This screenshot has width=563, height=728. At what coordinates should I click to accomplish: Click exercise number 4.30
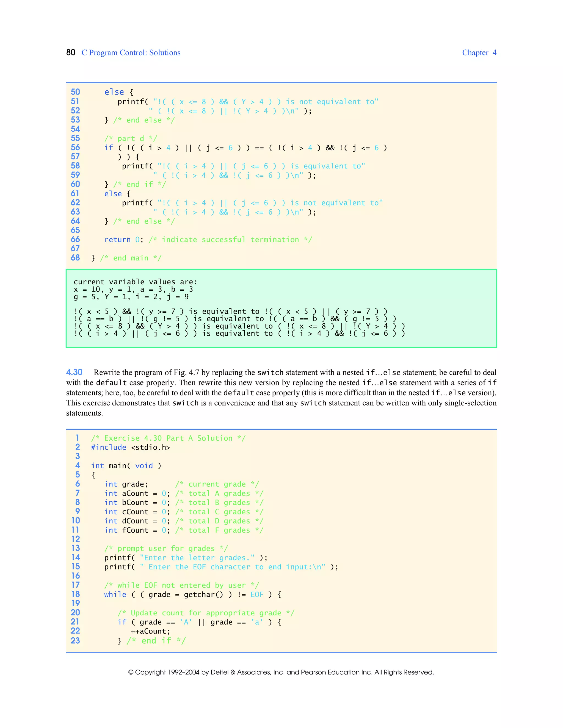coord(74,372)
